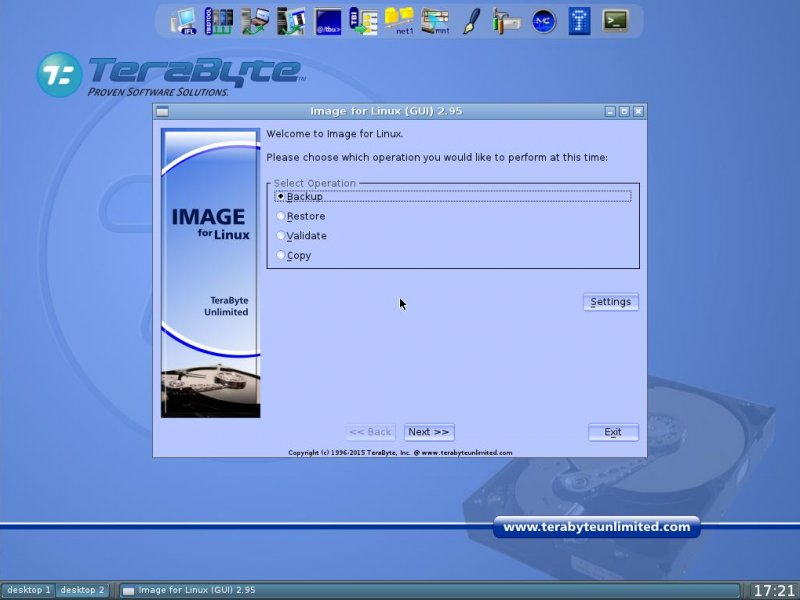Open the server-to-screen dock icon with green arrow
The width and height of the screenshot is (800, 600).
pos(291,22)
